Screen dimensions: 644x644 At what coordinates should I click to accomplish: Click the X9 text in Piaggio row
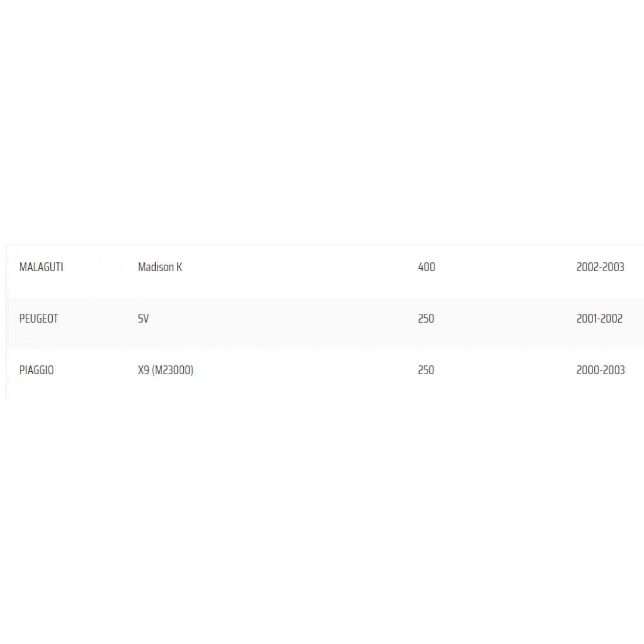click(x=143, y=370)
